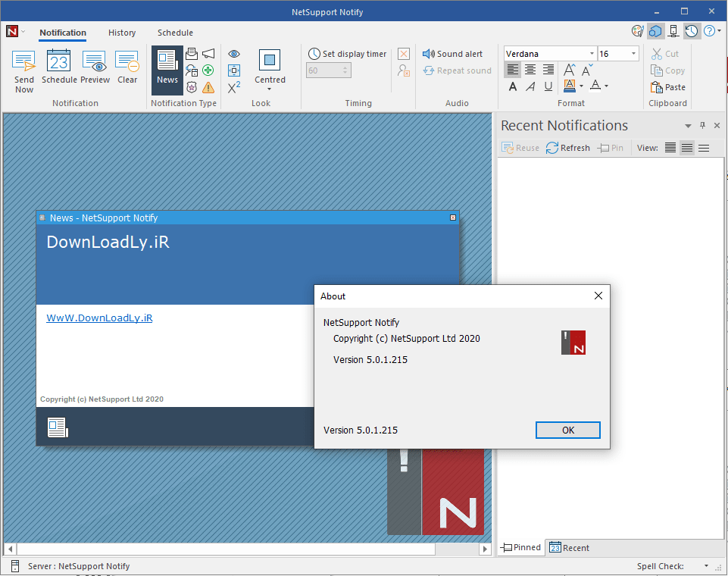Image resolution: width=728 pixels, height=576 pixels.
Task: Select the warning triangle alert type
Action: click(208, 87)
